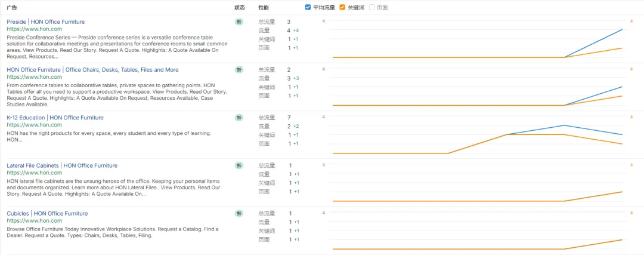The width and height of the screenshot is (644, 255).
Task: Visit the hon.com URL under the Preside ad
Action: [35, 29]
